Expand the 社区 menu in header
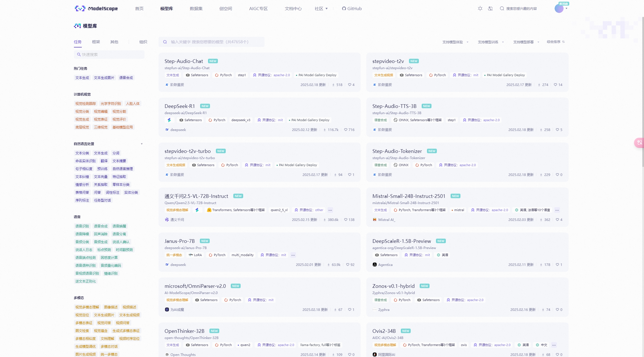The width and height of the screenshot is (644, 357). coord(321,8)
